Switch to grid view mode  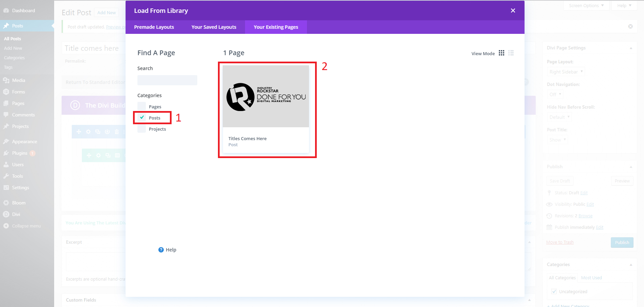click(502, 53)
